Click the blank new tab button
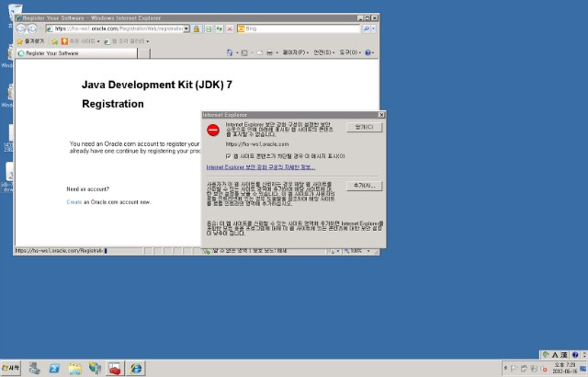Screen dimensions: 588x377 [x=144, y=53]
